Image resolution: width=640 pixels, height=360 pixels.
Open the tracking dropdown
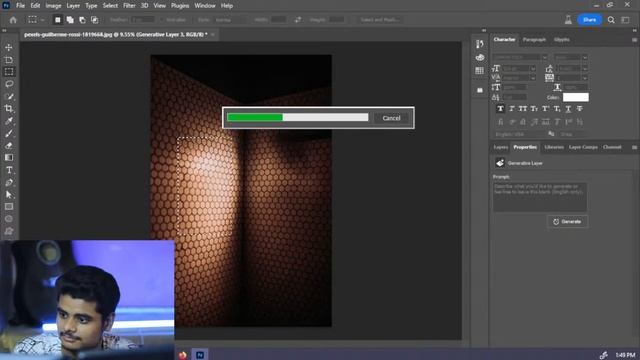585,78
